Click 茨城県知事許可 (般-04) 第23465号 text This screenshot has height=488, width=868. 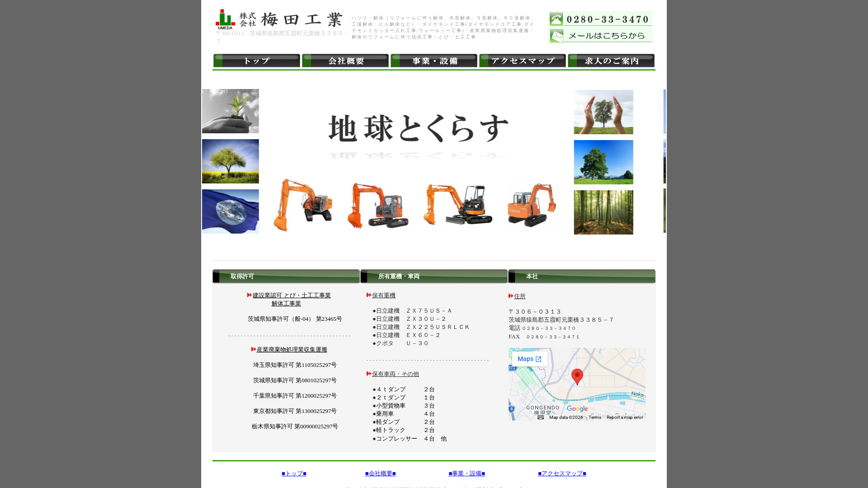pos(295,319)
